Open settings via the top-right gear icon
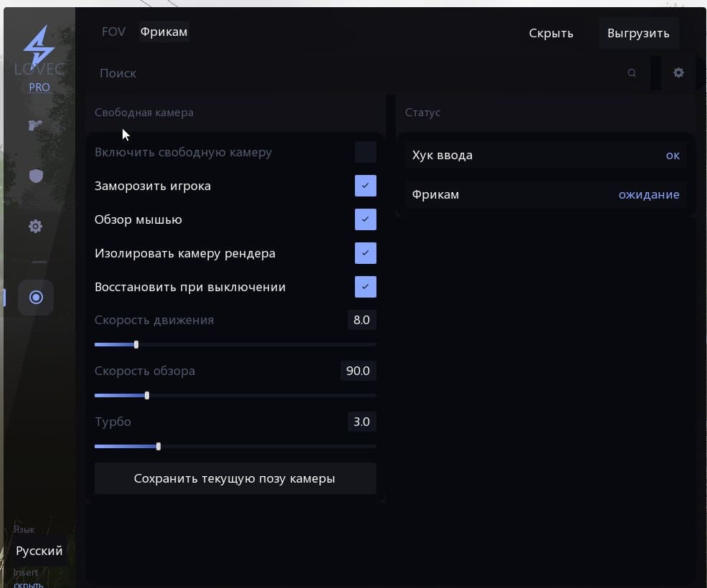 pos(678,73)
